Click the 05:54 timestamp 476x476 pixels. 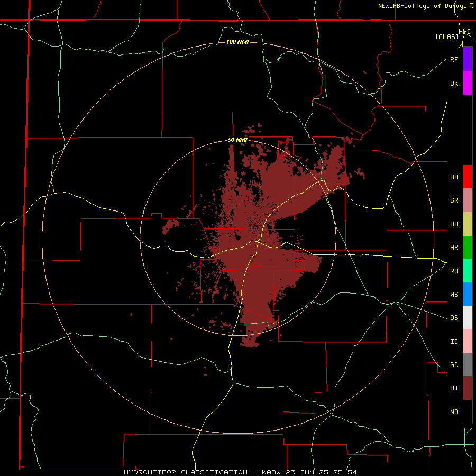tap(346, 472)
